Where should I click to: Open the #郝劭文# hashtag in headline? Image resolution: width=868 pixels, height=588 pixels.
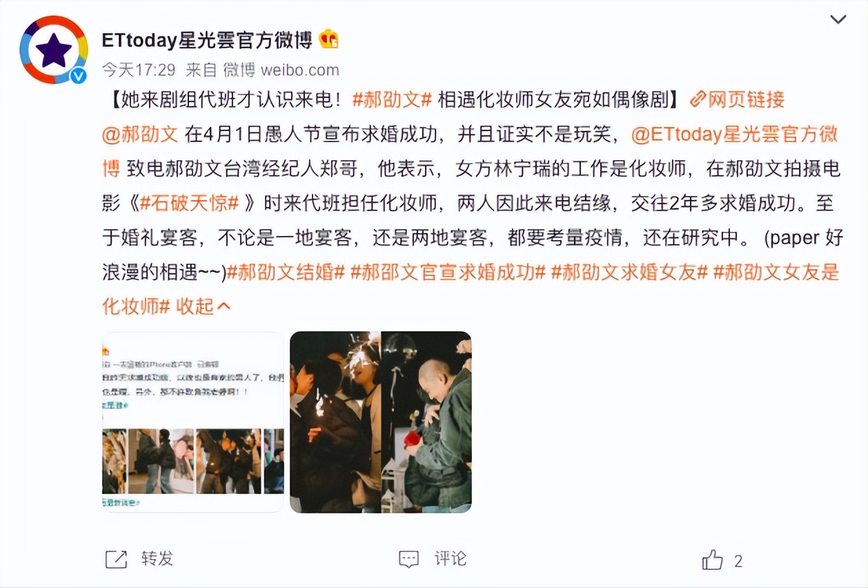pos(392,100)
